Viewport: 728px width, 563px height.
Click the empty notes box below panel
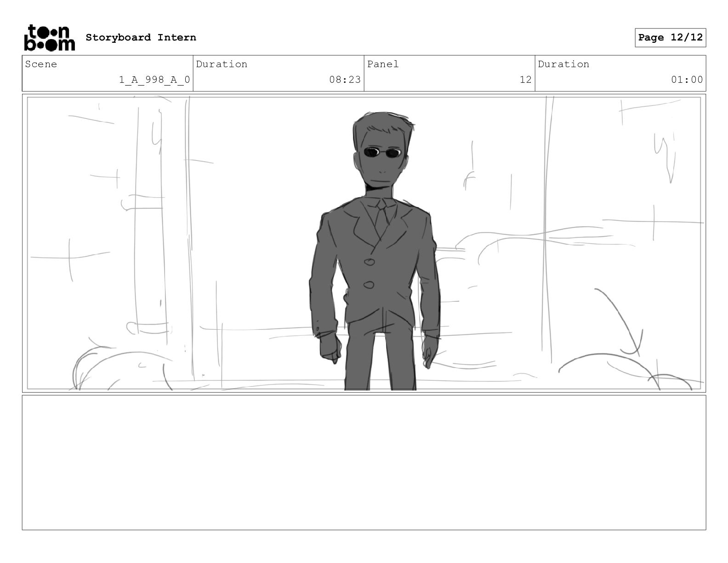pos(364,462)
